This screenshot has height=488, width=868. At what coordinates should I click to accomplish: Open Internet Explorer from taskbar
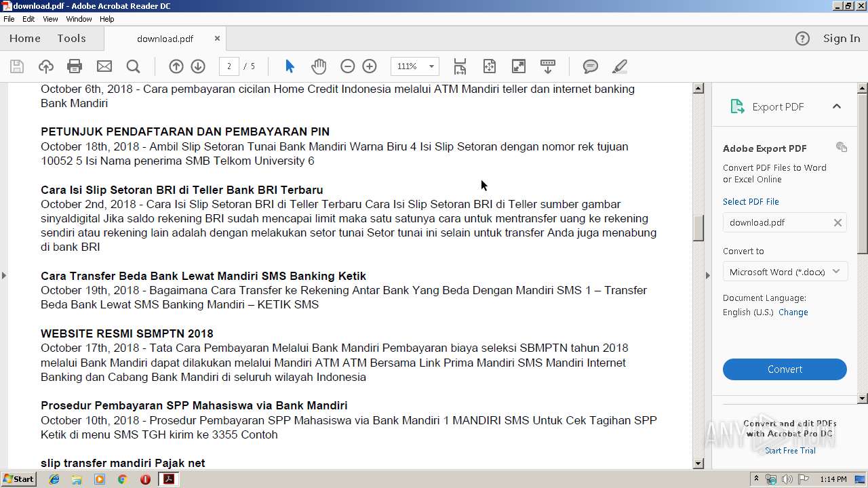point(54,479)
